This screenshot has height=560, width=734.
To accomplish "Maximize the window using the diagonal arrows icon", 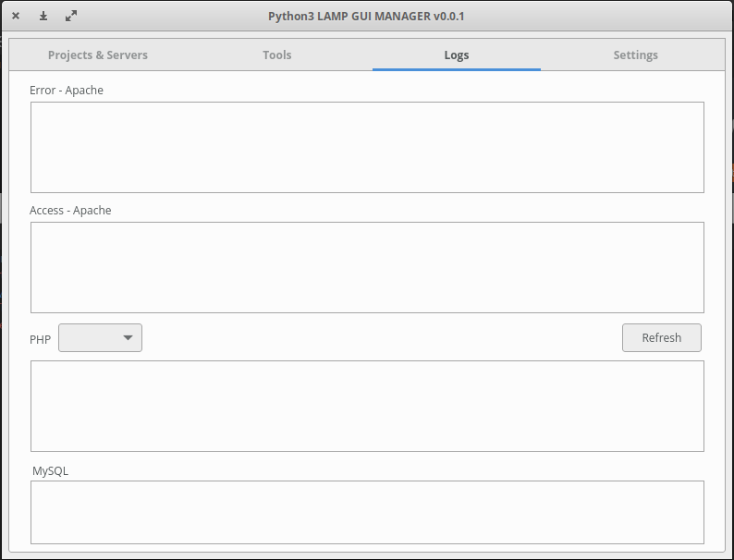I will [x=71, y=16].
